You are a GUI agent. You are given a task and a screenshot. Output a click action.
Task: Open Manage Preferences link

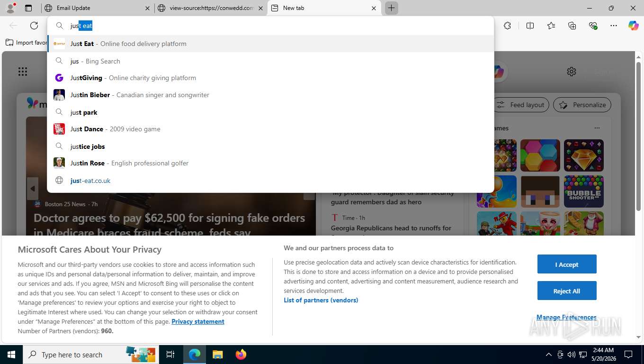(x=566, y=317)
